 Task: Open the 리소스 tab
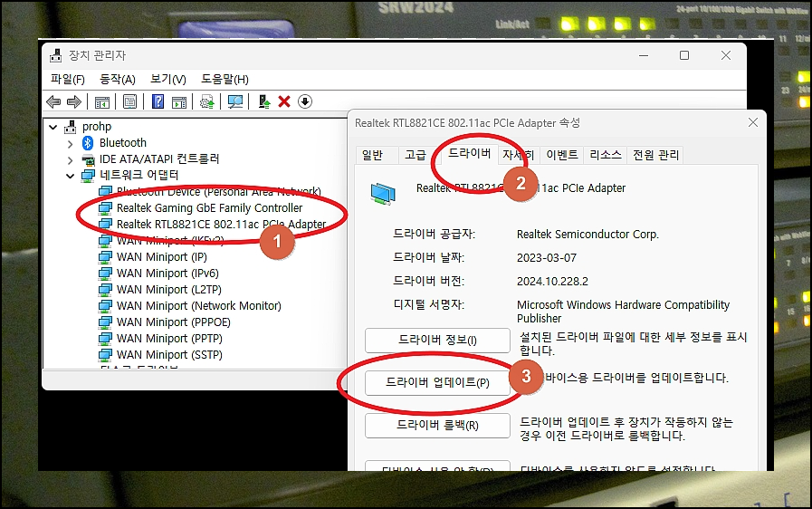[x=606, y=155]
